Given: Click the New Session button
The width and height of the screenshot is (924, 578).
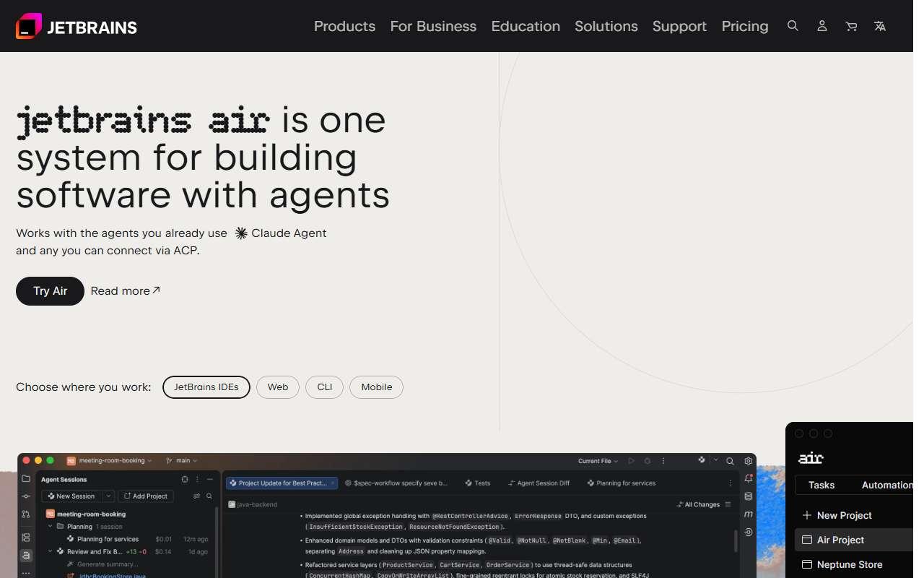Looking at the screenshot, I should 72,496.
